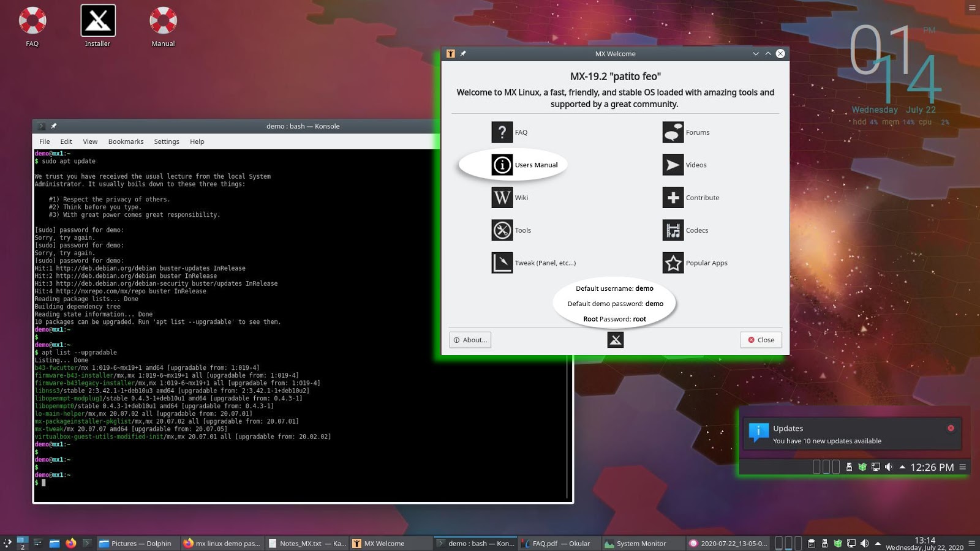Open the application launcher in the taskbar
980x551 pixels.
click(x=7, y=543)
